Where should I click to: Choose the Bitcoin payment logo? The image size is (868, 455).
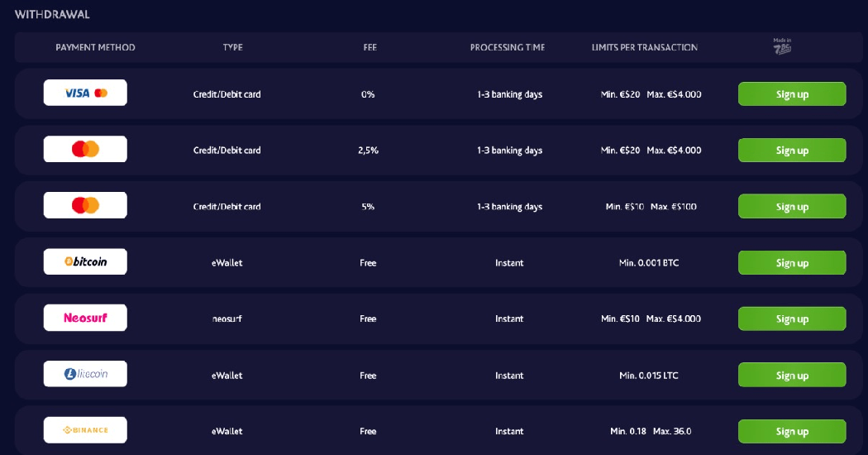click(x=85, y=261)
